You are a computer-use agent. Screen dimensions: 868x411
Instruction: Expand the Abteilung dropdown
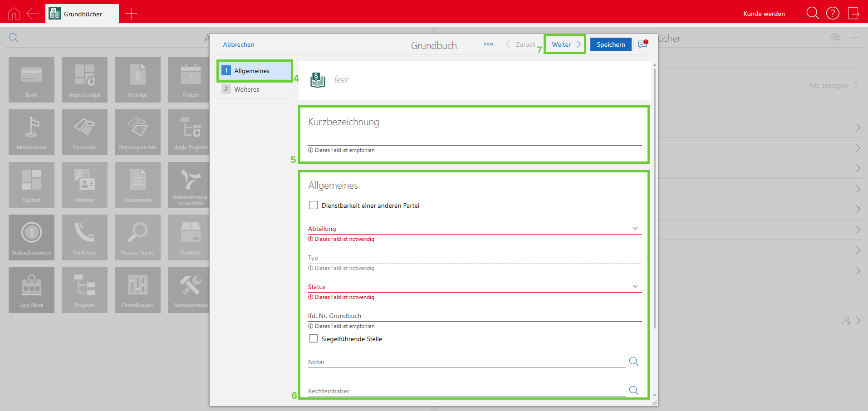(635, 228)
